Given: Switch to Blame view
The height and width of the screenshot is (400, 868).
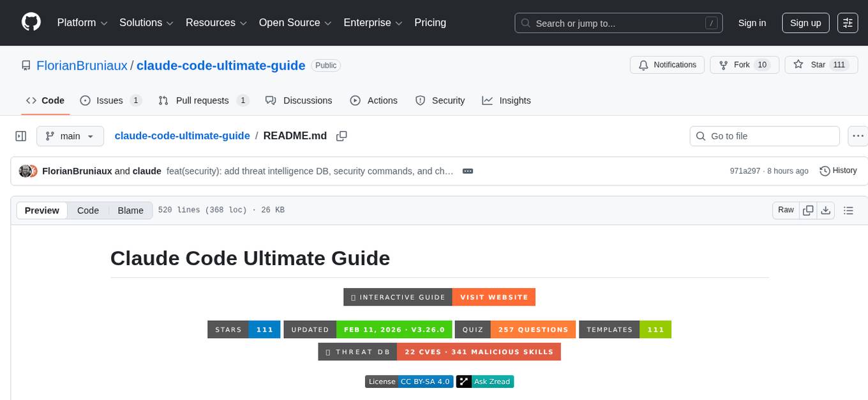Looking at the screenshot, I should [130, 210].
